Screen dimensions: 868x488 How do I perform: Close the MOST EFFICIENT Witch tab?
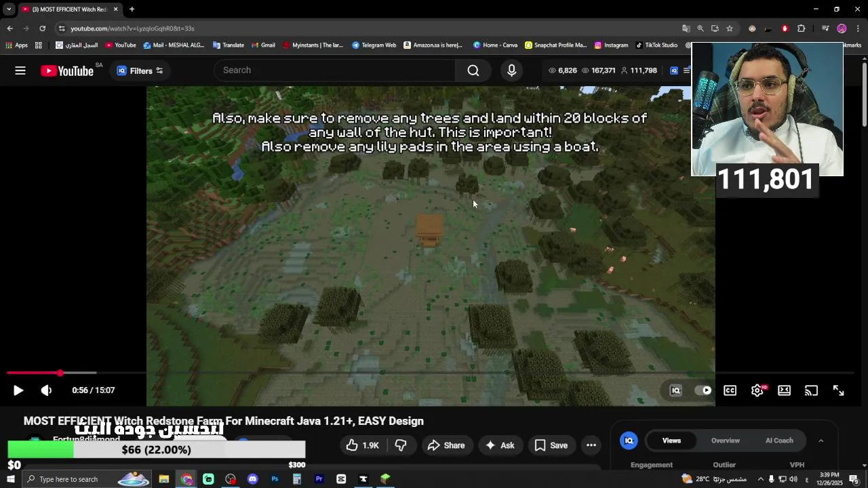[115, 9]
